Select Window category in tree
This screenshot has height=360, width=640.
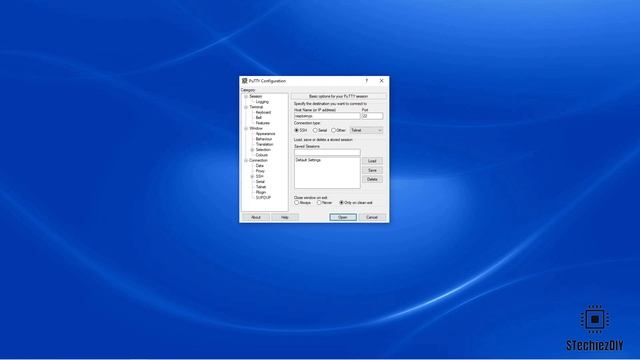click(x=256, y=128)
